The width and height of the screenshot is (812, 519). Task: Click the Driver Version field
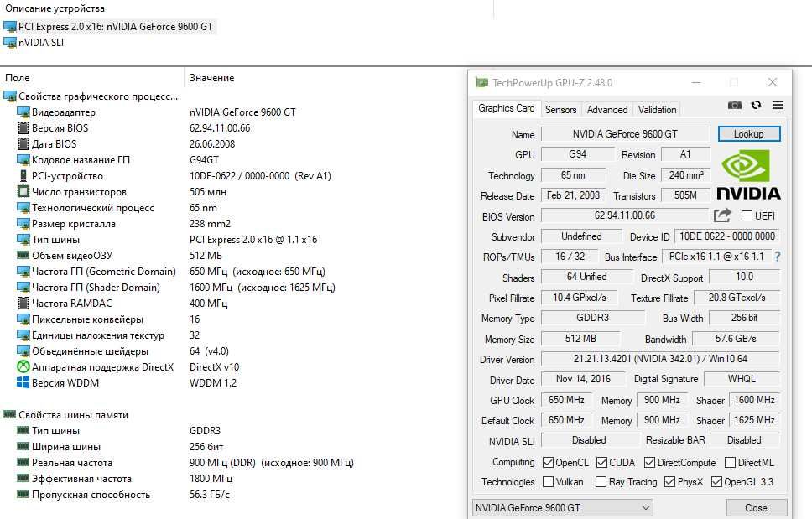tap(660, 359)
